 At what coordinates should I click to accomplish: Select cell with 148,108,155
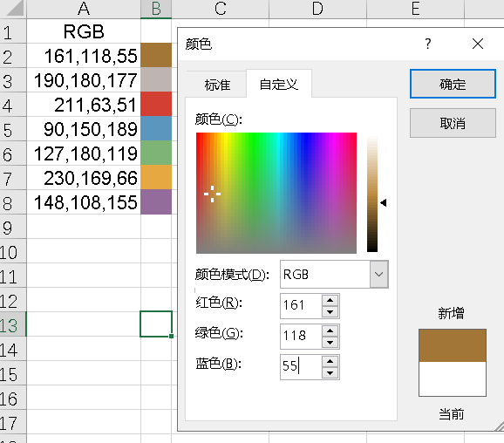coord(84,202)
